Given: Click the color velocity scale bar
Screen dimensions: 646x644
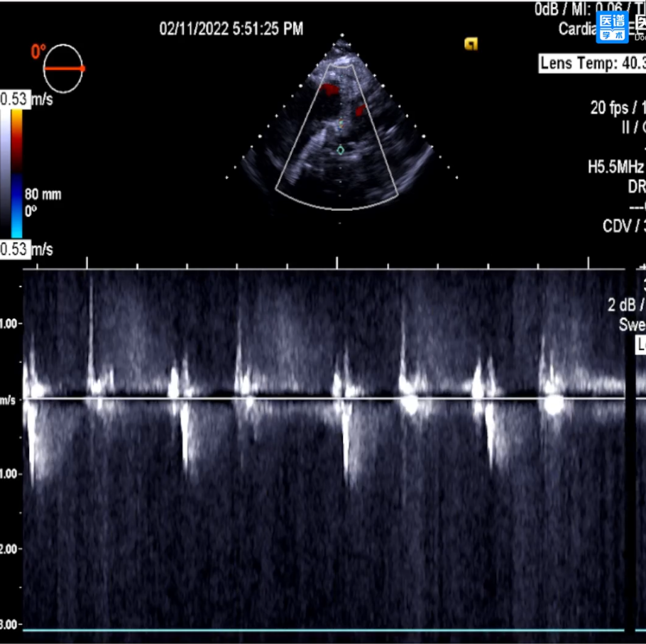Looking at the screenshot, I should (16, 172).
